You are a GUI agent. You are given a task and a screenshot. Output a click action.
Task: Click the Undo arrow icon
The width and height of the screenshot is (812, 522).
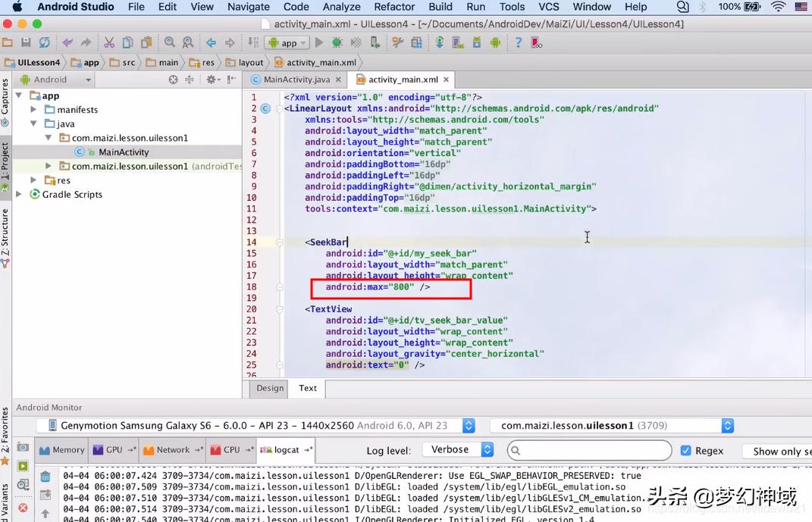click(67, 43)
